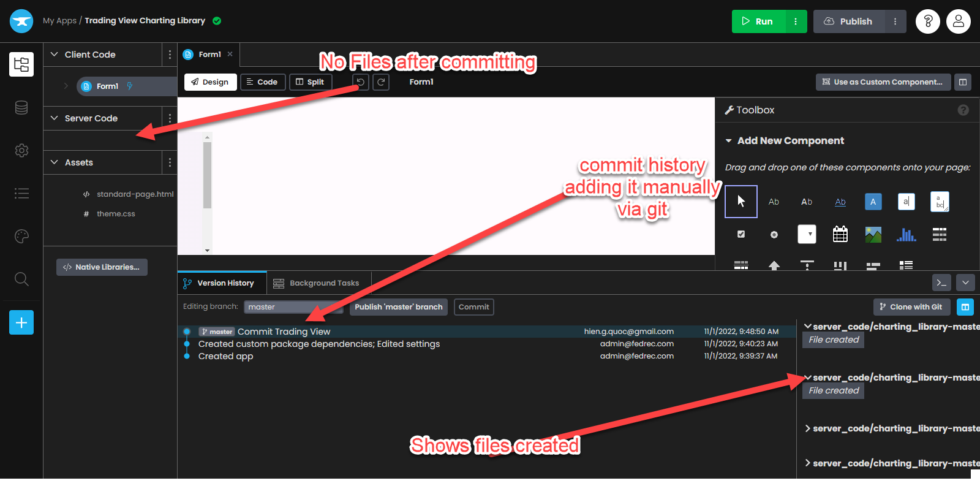Open the Background Tasks tab
This screenshot has width=980, height=486.
click(x=318, y=283)
